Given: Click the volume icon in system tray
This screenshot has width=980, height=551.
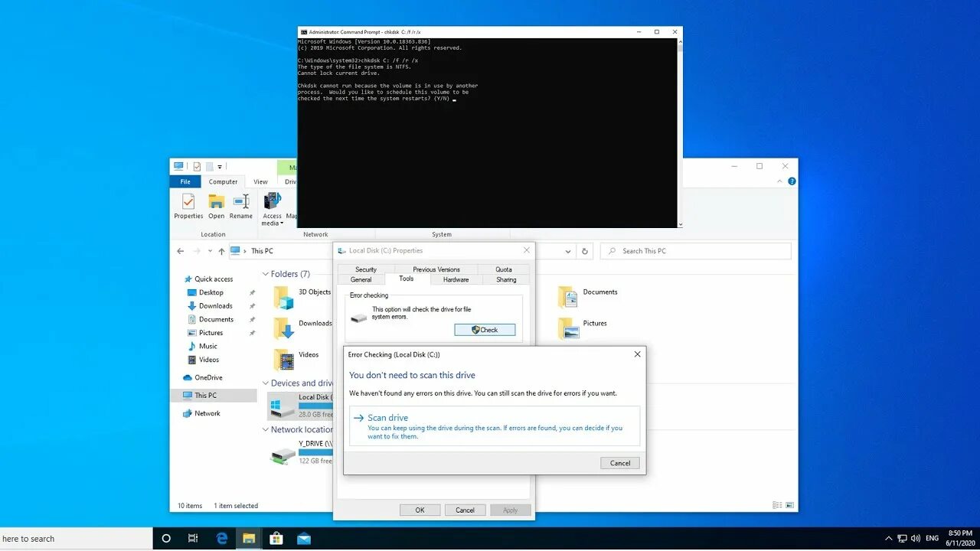Looking at the screenshot, I should point(916,539).
